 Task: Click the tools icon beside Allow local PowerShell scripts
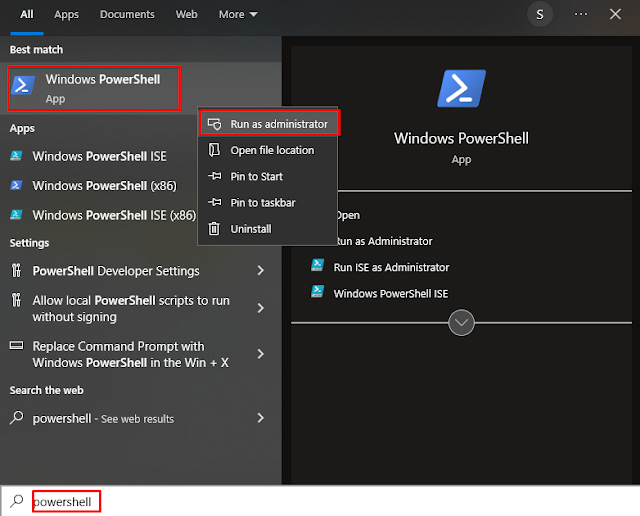pyautogui.click(x=16, y=300)
